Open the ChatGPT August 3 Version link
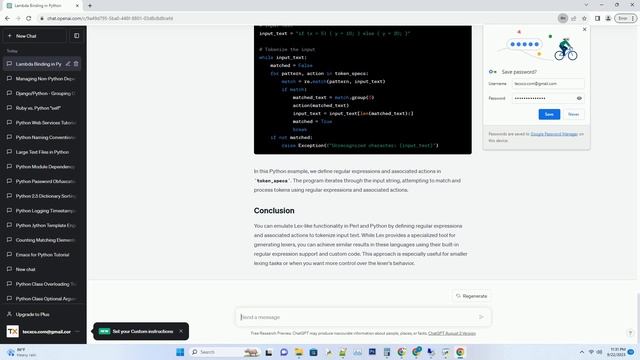Image resolution: width=640 pixels, height=360 pixels. click(452, 333)
